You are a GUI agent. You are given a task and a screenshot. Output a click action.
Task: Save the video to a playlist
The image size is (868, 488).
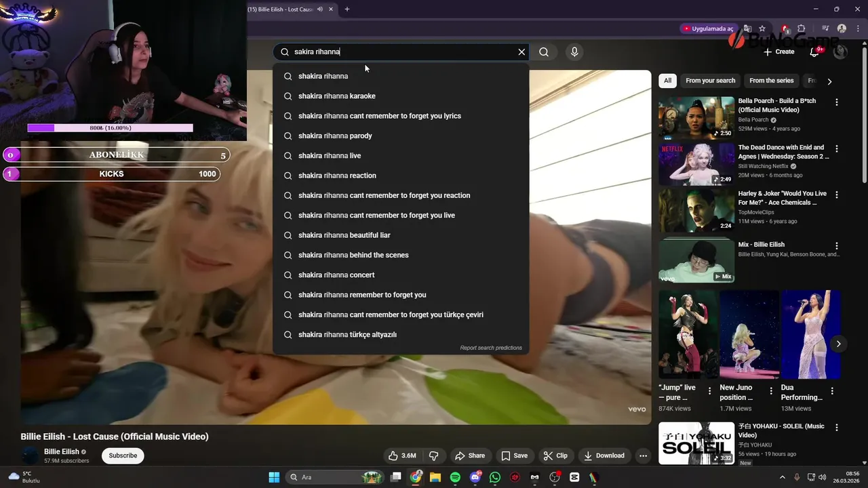click(x=514, y=455)
